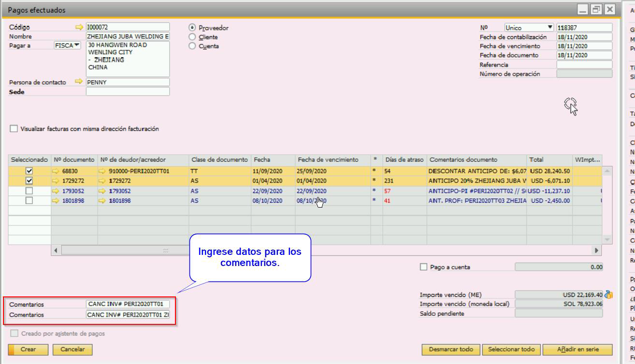Viewport: 635px width, 364px height.
Task: Click the Total cell USD 28,240.50
Action: pos(549,171)
